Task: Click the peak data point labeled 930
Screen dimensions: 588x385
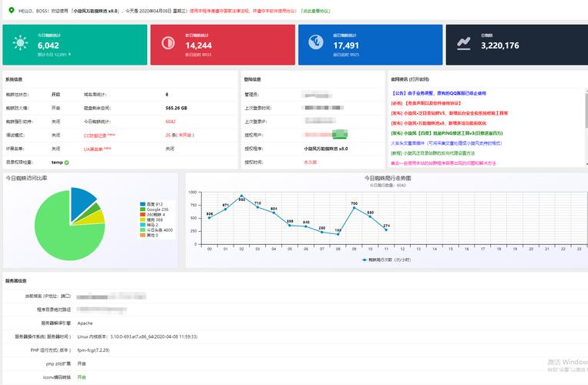Action: (241, 196)
